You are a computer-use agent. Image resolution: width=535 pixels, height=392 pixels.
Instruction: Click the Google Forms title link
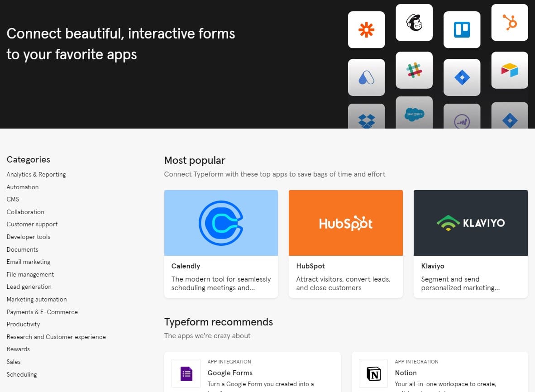click(230, 373)
